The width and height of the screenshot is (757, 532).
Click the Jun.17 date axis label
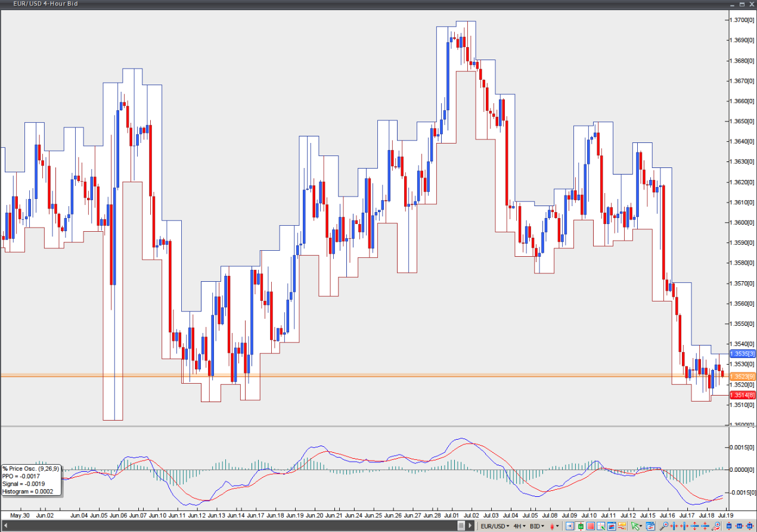(255, 515)
